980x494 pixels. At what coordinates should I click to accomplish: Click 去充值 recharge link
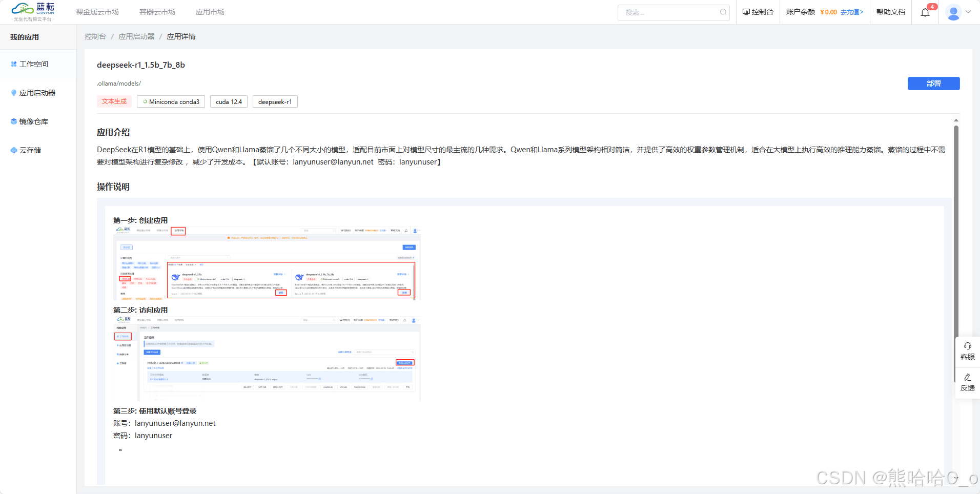pos(852,12)
